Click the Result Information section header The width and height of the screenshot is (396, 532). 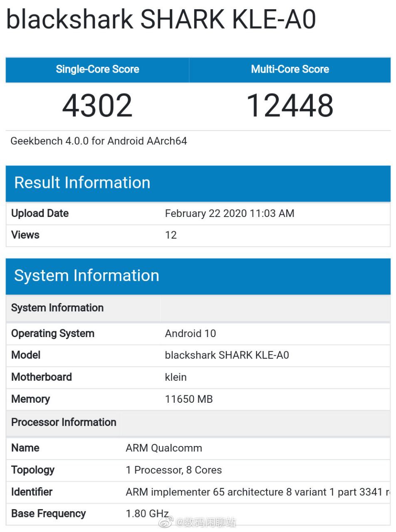(x=198, y=183)
